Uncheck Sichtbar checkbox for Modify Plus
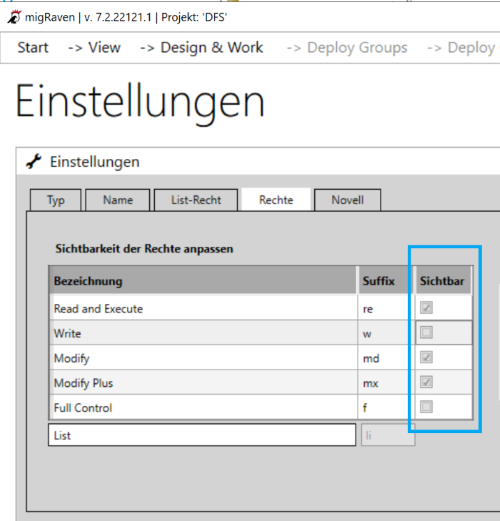 [x=426, y=382]
